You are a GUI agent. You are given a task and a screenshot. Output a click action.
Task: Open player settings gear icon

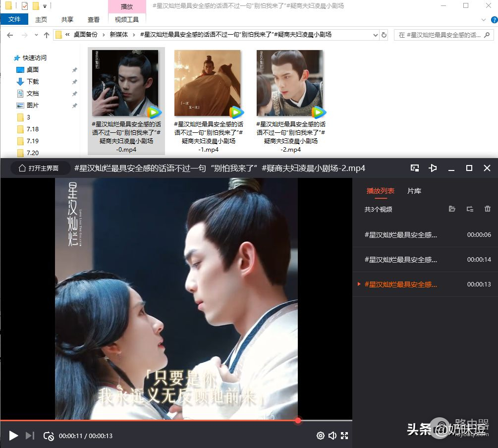(x=321, y=436)
